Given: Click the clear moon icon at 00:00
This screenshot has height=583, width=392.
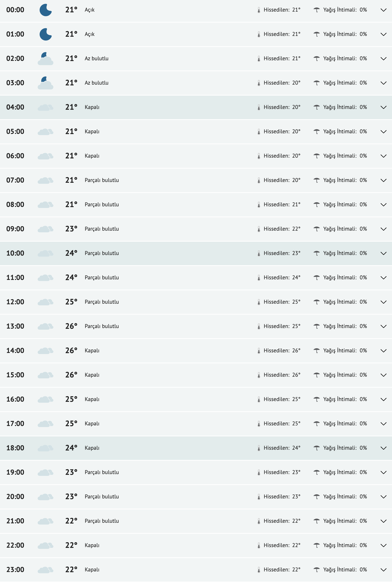Looking at the screenshot, I should 46,10.
